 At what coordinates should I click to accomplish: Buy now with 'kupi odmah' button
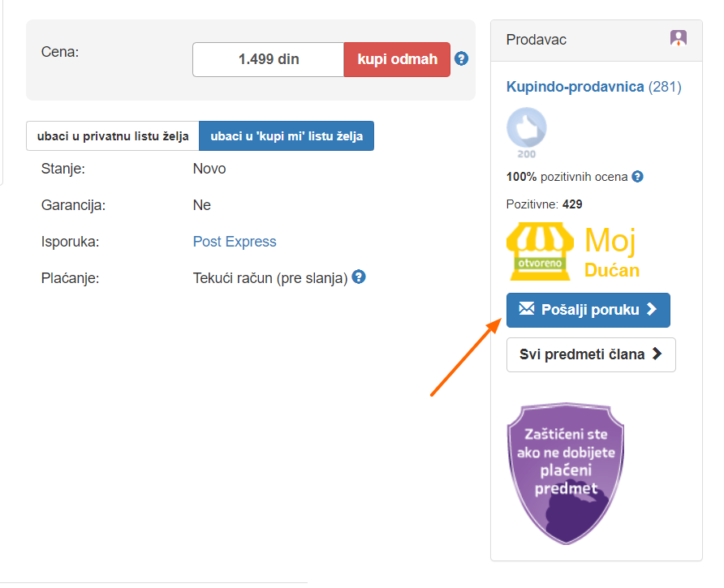tap(397, 59)
